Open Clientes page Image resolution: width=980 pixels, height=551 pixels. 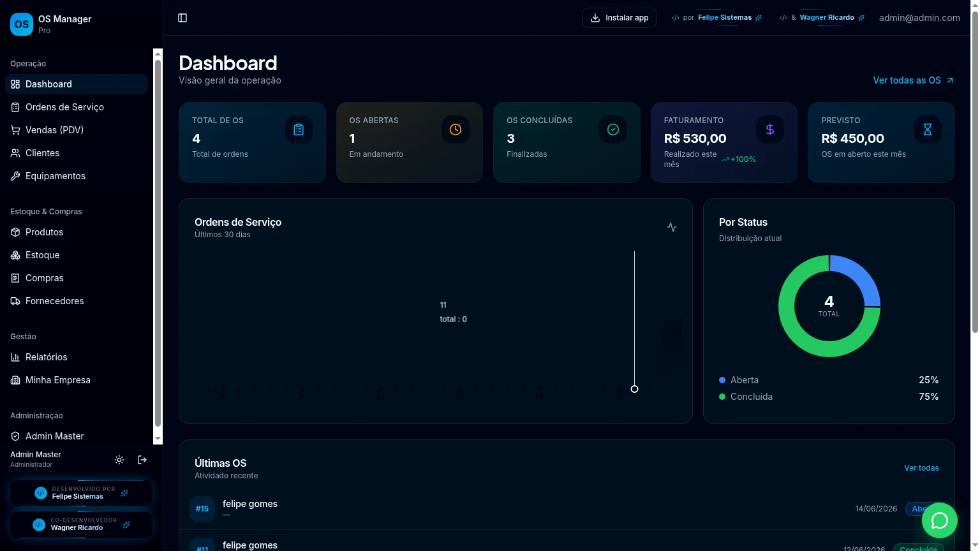(77, 153)
